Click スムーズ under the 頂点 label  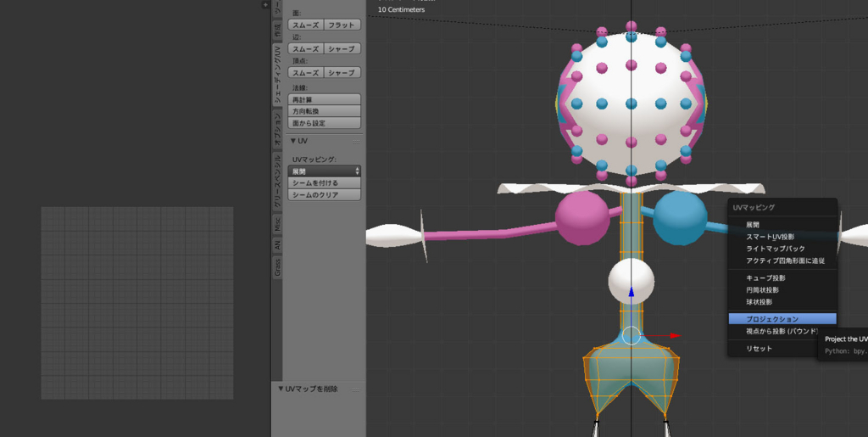tap(305, 73)
